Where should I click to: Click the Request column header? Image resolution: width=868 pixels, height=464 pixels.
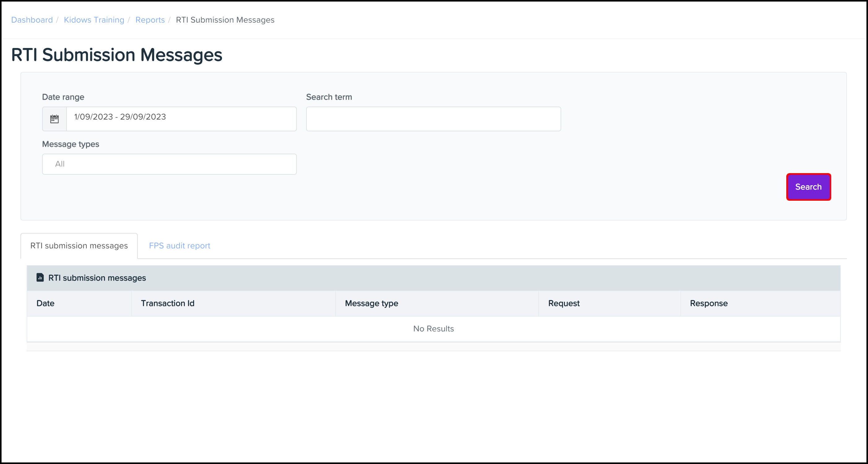click(564, 304)
